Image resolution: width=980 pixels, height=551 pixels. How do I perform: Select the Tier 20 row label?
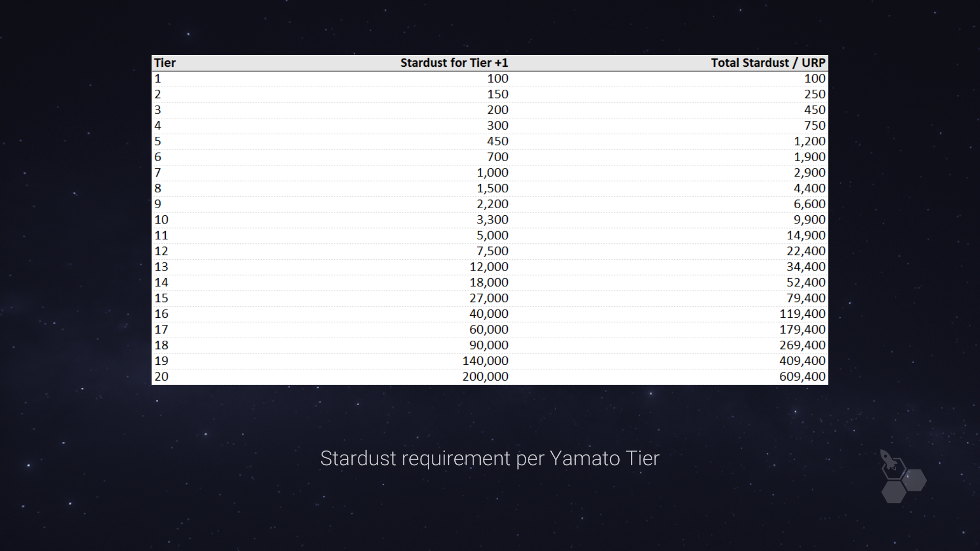click(x=161, y=377)
